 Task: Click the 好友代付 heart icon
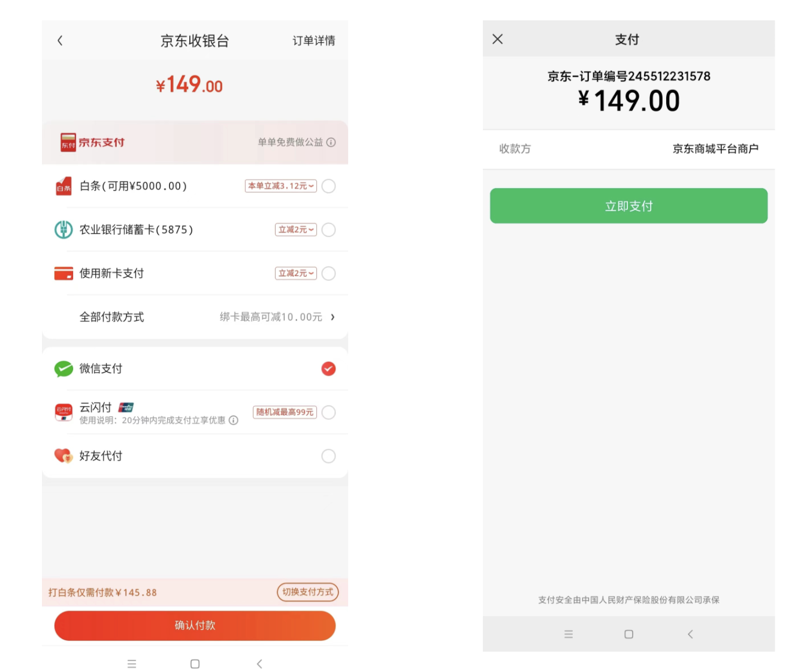63,456
